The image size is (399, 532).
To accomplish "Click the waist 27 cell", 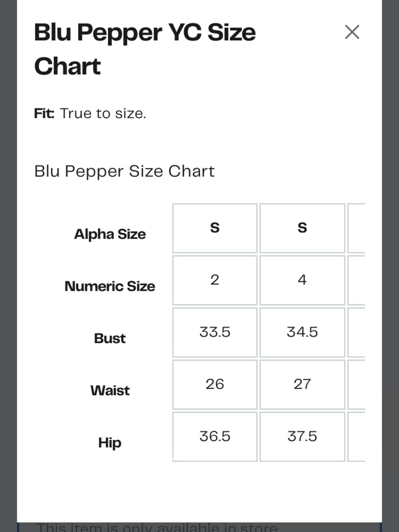I will [302, 385].
